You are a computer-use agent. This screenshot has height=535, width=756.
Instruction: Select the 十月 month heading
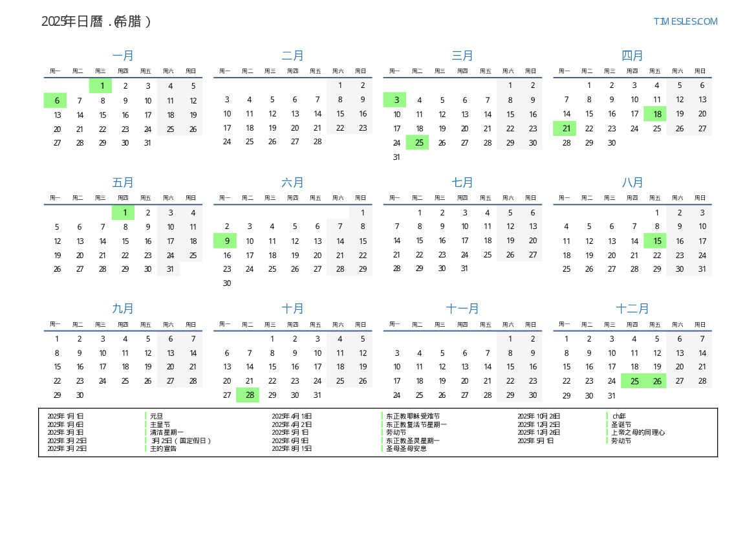tap(293, 309)
